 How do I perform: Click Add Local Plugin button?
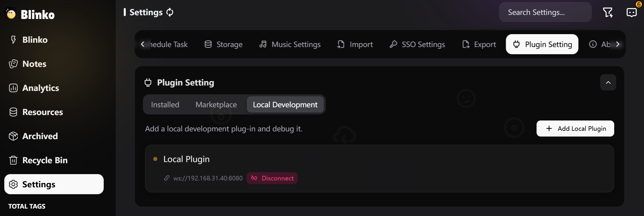575,129
